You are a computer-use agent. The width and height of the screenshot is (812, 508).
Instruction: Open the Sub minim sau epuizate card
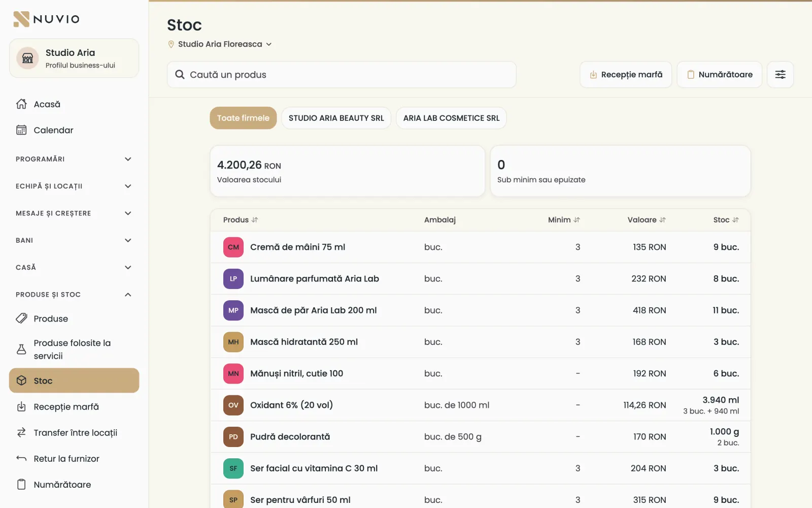[x=620, y=171]
